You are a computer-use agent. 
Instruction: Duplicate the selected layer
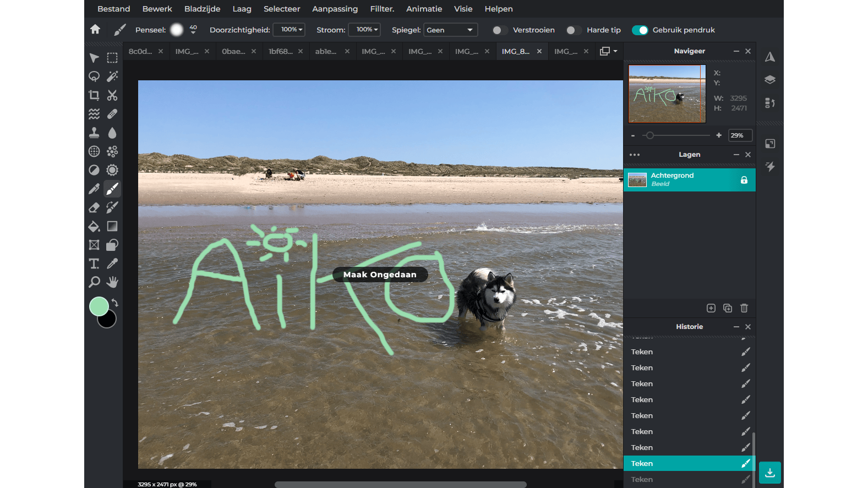pos(728,308)
